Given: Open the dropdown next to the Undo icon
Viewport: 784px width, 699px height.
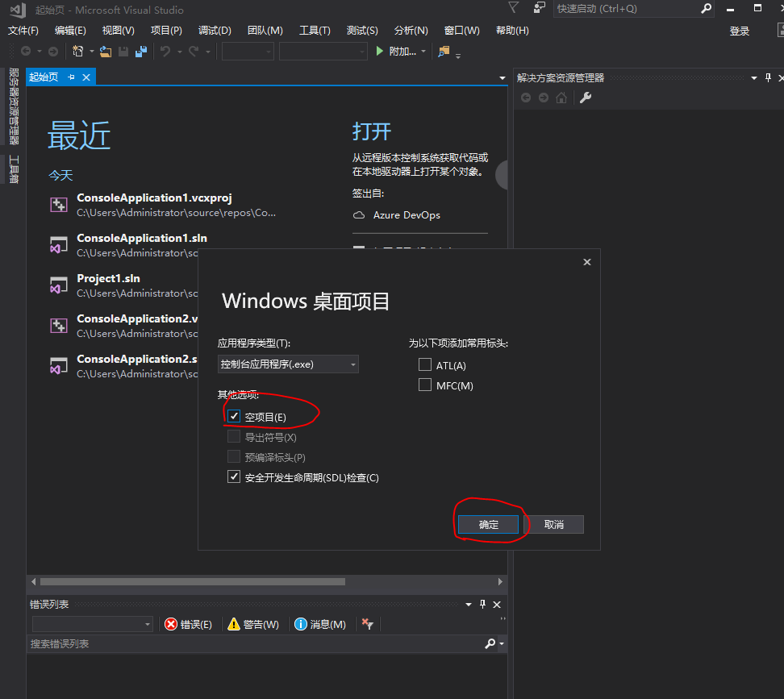Looking at the screenshot, I should [x=178, y=51].
